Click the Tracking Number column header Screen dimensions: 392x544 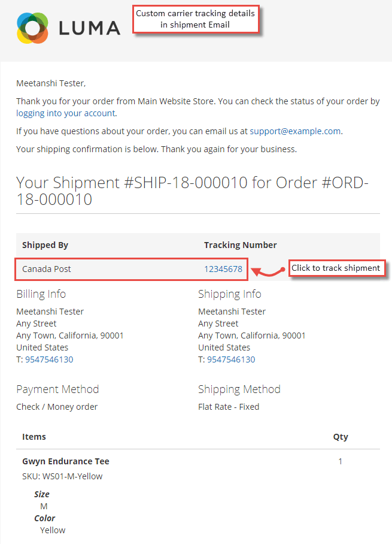(241, 245)
